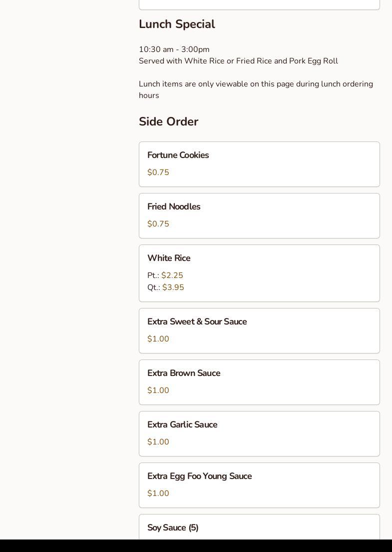Image resolution: width=392 pixels, height=552 pixels.
Task: Select the Fried Noodles item title
Action: click(174, 207)
